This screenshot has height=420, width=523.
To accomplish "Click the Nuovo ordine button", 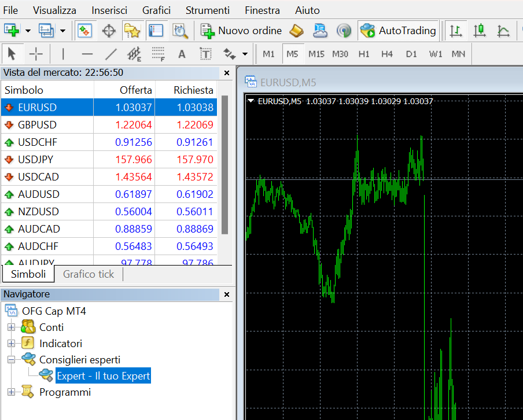I will pyautogui.click(x=241, y=31).
